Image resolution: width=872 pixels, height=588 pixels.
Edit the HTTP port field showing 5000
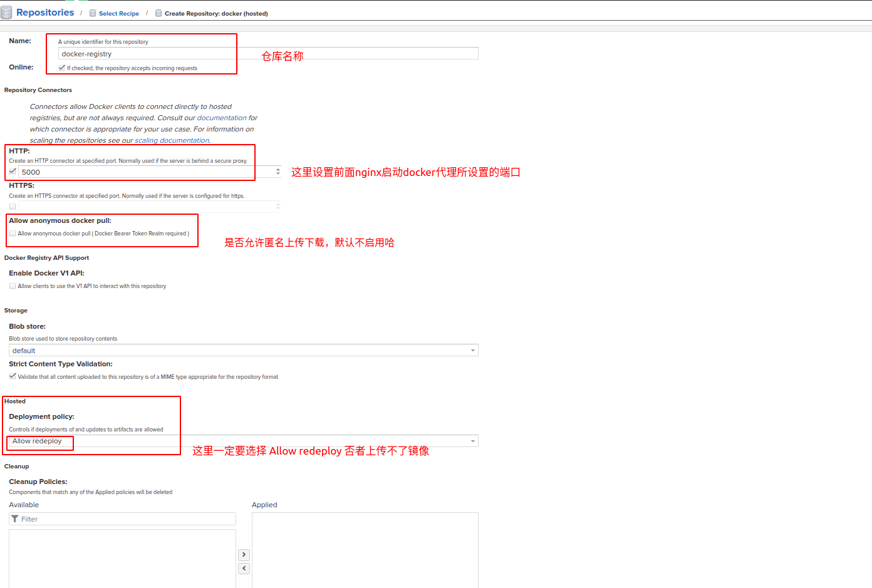[146, 172]
